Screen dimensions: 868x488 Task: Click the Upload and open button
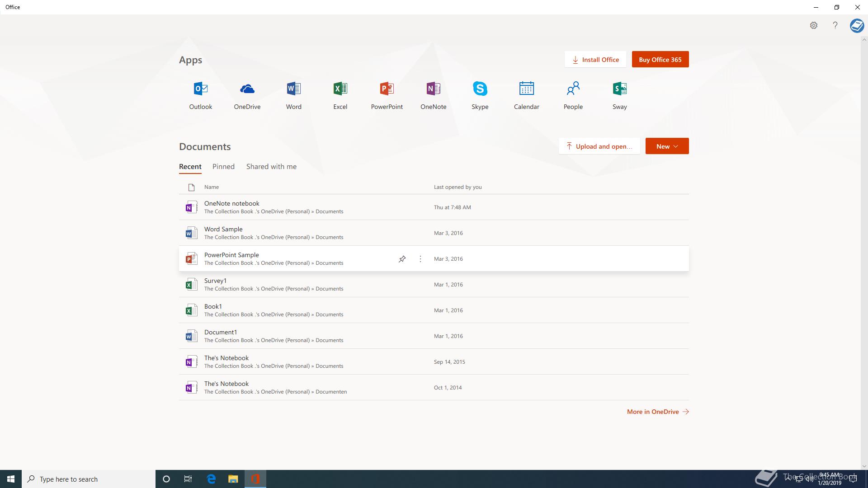tap(599, 146)
